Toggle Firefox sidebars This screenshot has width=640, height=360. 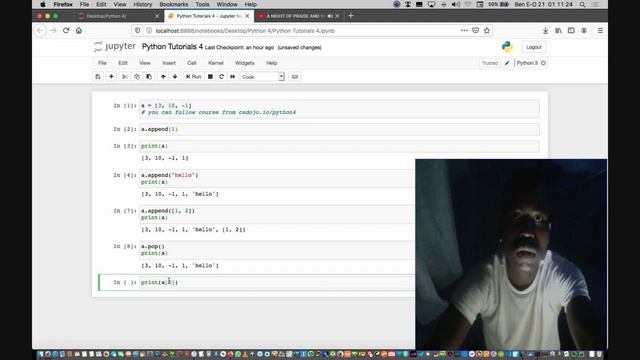point(571,31)
